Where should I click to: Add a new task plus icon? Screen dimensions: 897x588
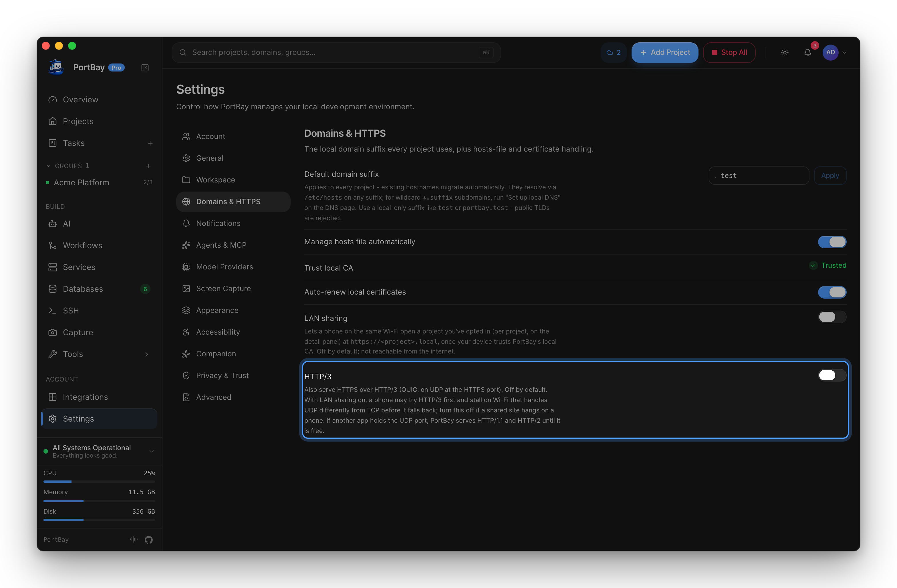(x=150, y=143)
